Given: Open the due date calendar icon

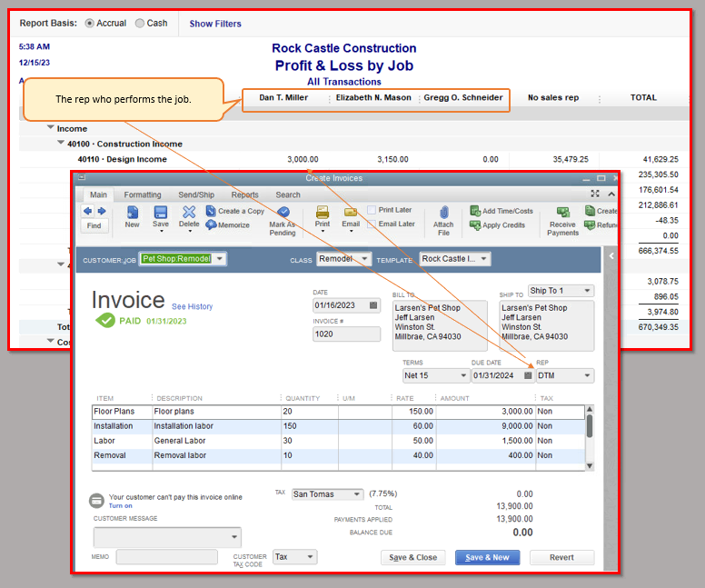Looking at the screenshot, I should [x=528, y=375].
